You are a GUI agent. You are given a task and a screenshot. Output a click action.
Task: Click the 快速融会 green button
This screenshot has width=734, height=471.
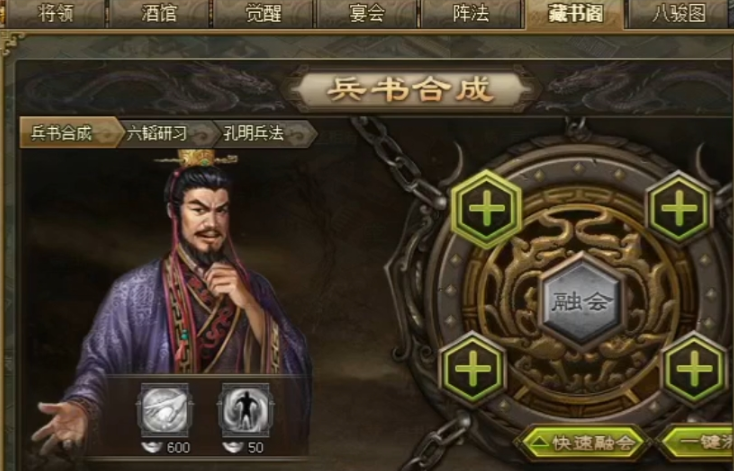point(584,442)
